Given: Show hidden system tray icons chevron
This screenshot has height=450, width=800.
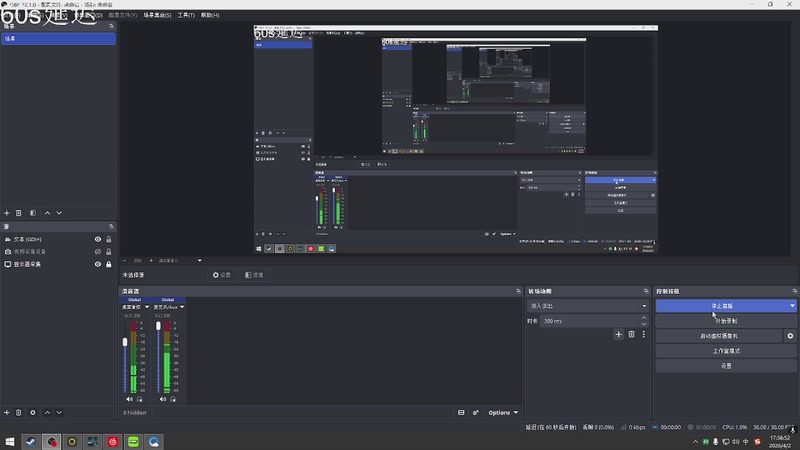Looking at the screenshot, I should (x=695, y=442).
